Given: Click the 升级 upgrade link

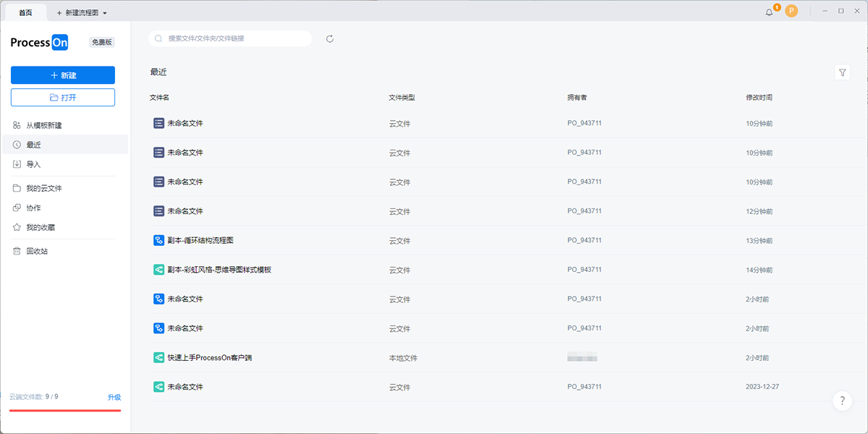Looking at the screenshot, I should click(x=114, y=397).
